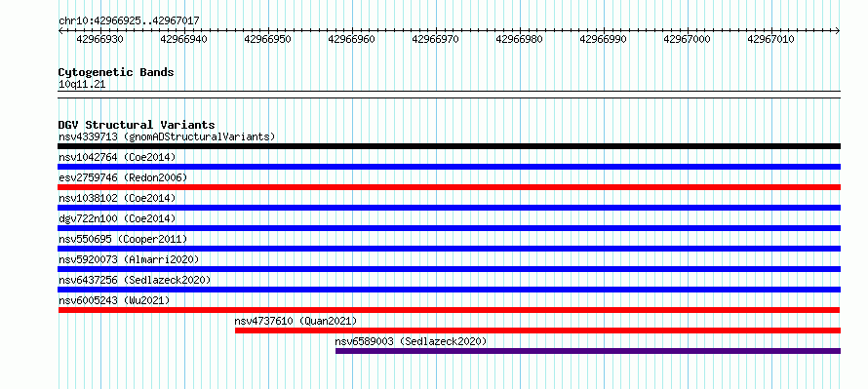Select the 10q11.21 band label
Image resolution: width=868 pixels, height=389 pixels.
click(82, 85)
